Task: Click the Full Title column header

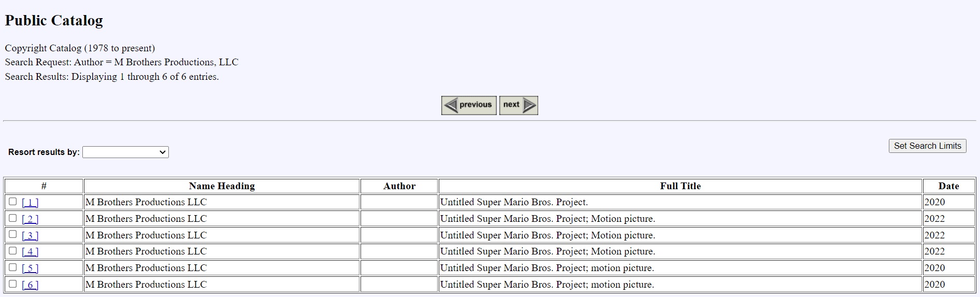Action: coord(680,186)
